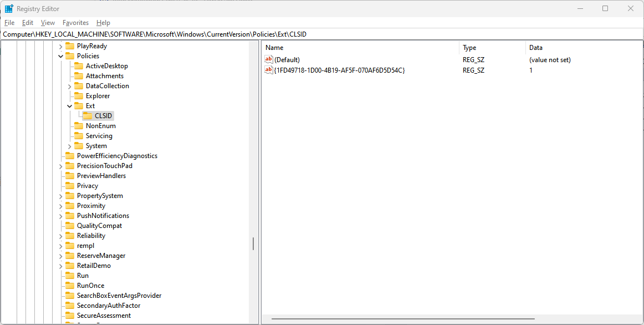
Task: Click the Registry Editor app icon in title bar
Action: pyautogui.click(x=9, y=9)
